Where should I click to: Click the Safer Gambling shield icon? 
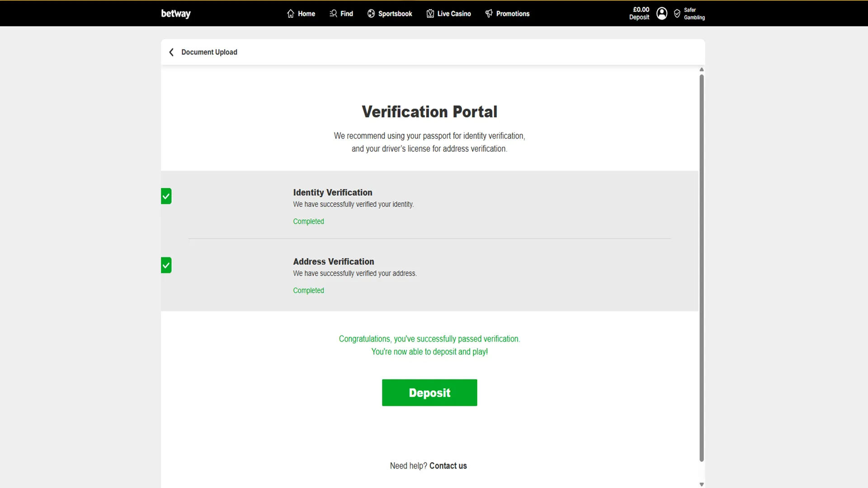pos(676,14)
